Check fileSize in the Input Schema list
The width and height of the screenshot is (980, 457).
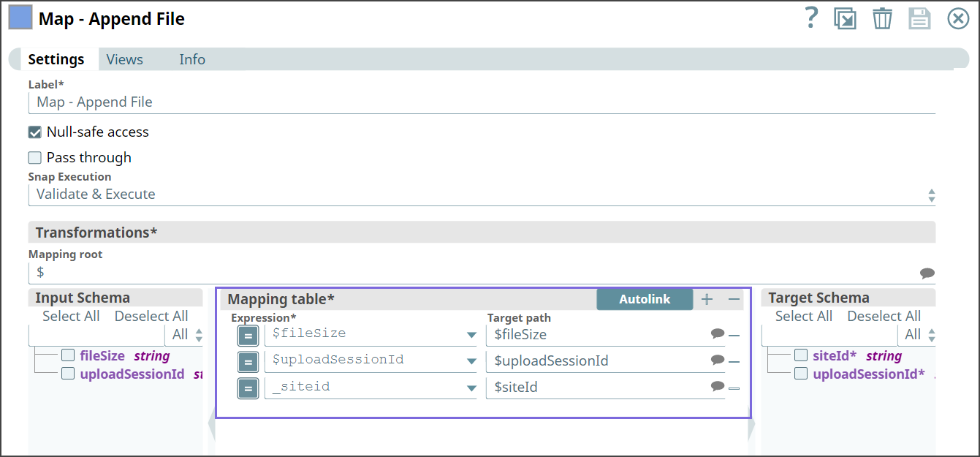[x=68, y=355]
